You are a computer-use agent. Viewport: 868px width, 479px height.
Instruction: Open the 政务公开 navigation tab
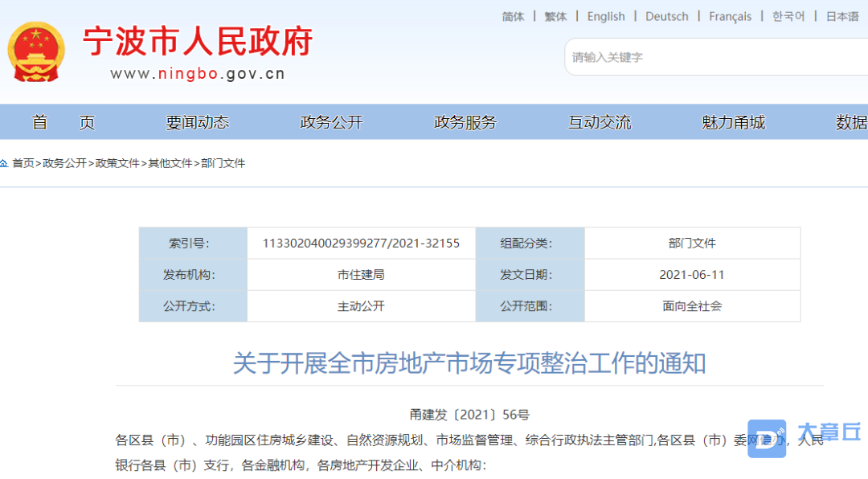331,122
